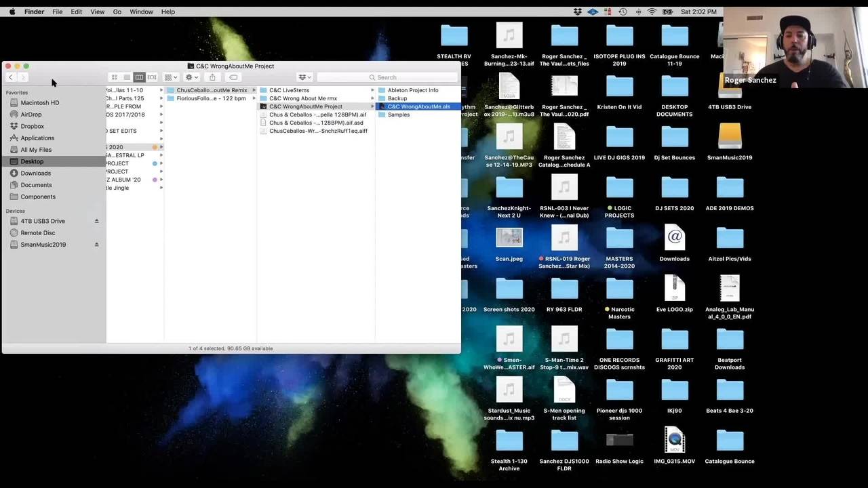Open Time Machine menu bar icon

tap(623, 12)
